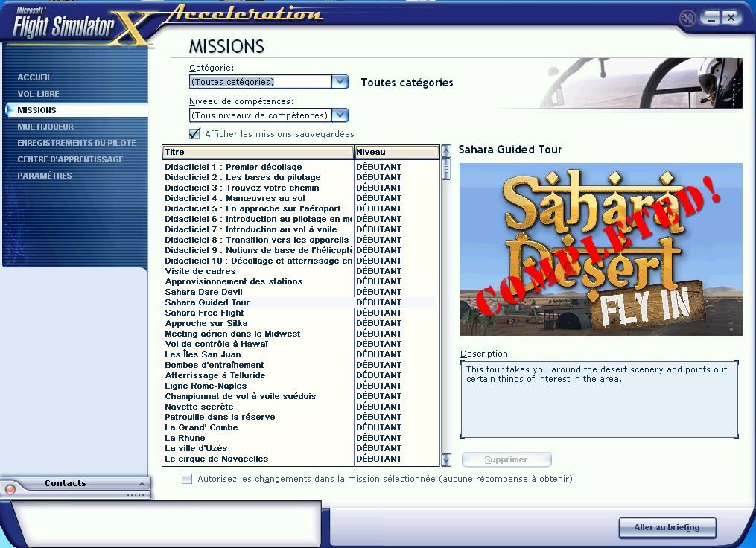The height and width of the screenshot is (548, 756).
Task: Uncheck Afficher les missions sauvegardées
Action: (195, 134)
